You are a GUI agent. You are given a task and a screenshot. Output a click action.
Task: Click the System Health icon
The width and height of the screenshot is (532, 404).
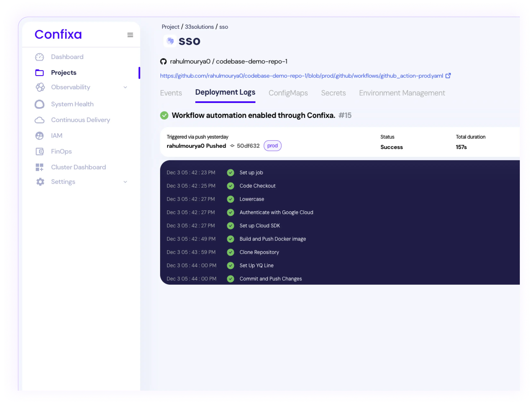[39, 104]
